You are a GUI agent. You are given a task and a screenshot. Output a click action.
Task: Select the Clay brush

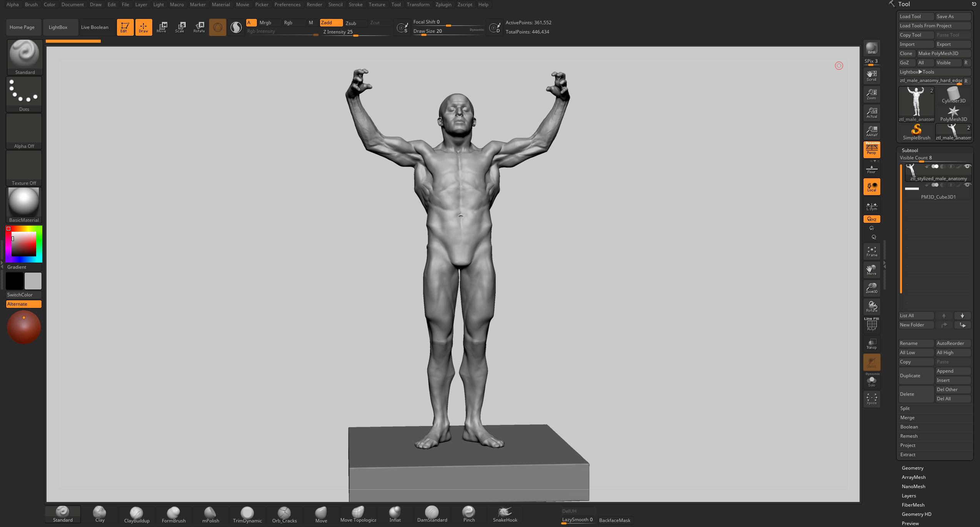(100, 514)
